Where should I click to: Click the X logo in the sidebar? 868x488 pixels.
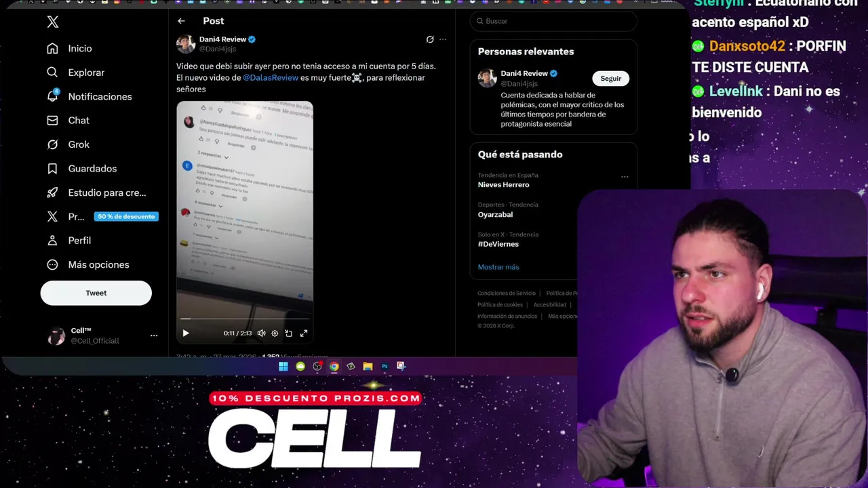point(53,22)
